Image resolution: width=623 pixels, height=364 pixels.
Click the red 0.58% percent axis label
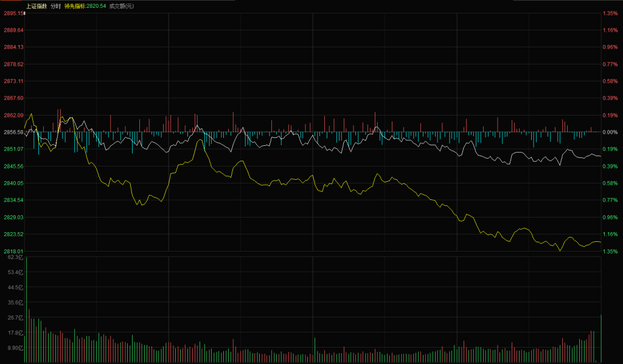tap(609, 81)
